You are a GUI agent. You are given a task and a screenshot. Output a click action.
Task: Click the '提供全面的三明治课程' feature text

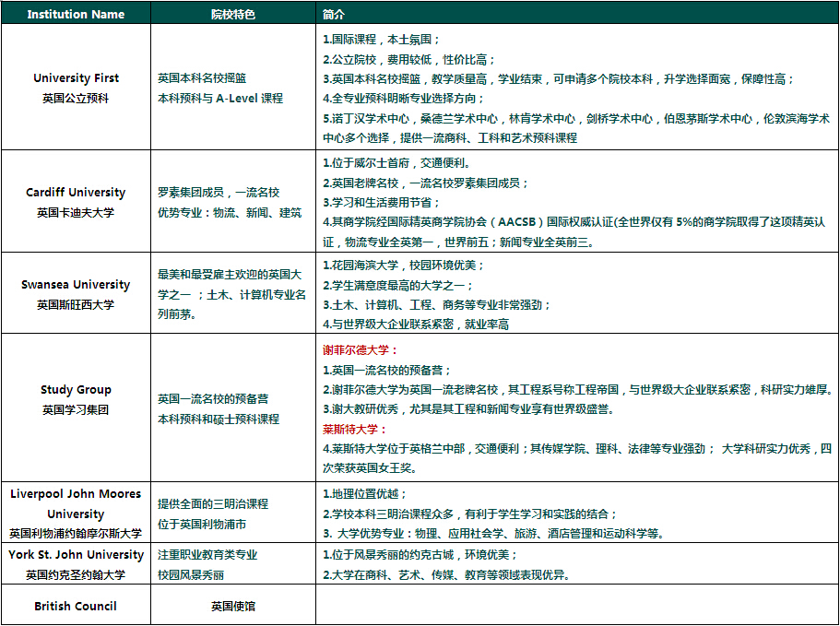pyautogui.click(x=213, y=504)
